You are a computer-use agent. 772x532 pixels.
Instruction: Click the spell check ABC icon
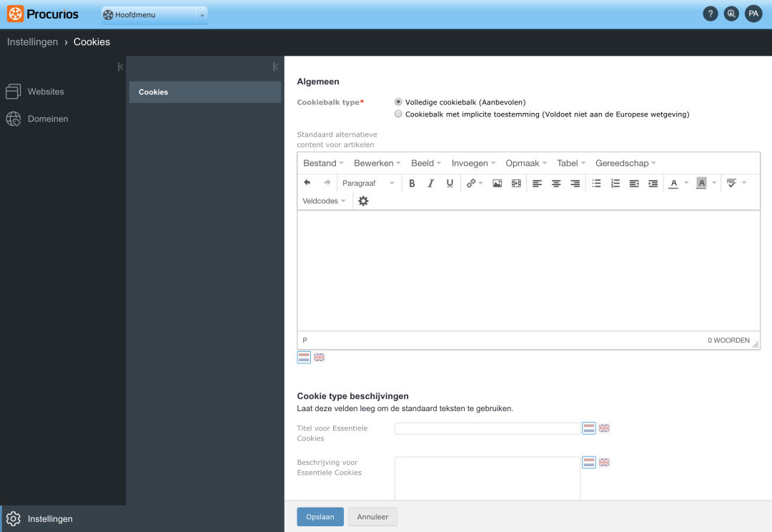(732, 183)
